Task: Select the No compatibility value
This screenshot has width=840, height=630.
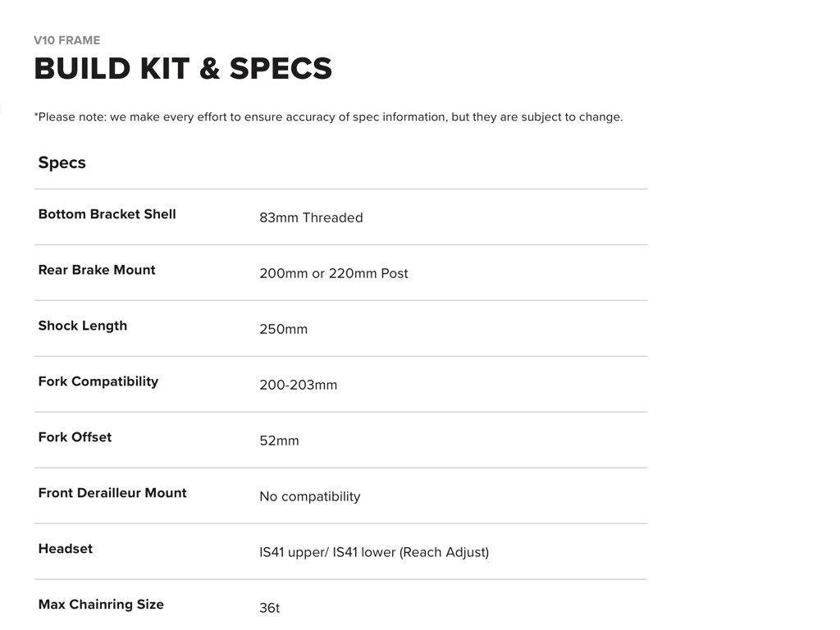Action: coord(309,496)
